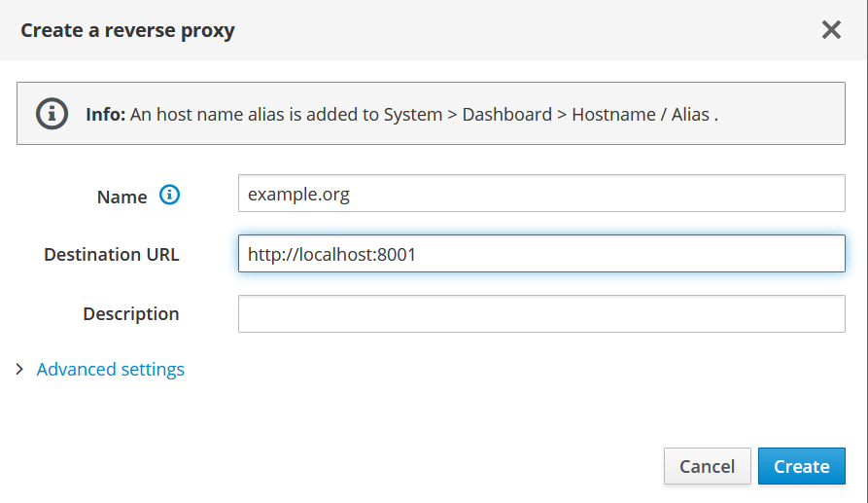Viewport: 868px width, 503px height.
Task: Click into the Destination URL input field
Action: tap(541, 254)
